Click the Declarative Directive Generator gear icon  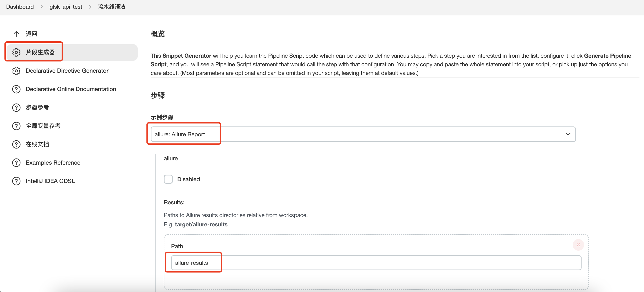16,71
